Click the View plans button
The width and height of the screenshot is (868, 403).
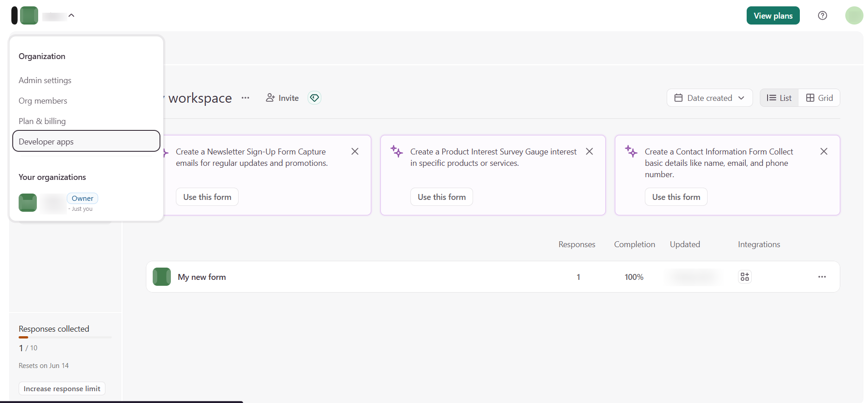coord(773,15)
